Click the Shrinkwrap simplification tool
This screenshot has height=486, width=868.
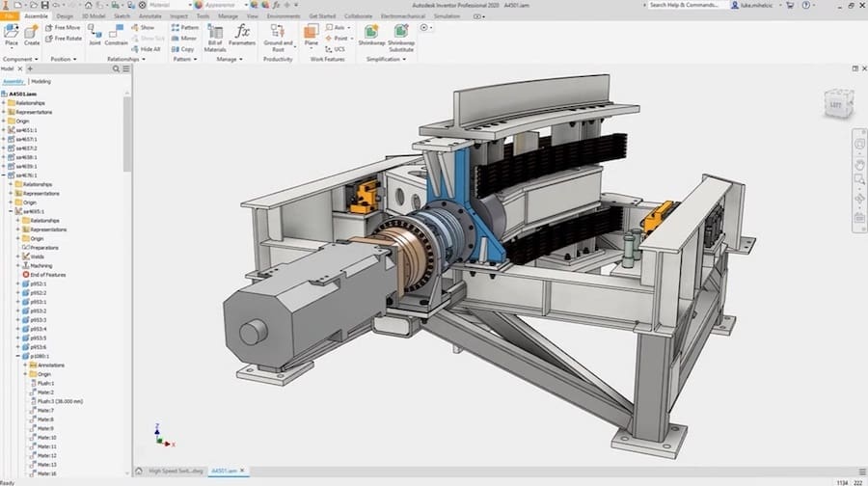pyautogui.click(x=370, y=35)
